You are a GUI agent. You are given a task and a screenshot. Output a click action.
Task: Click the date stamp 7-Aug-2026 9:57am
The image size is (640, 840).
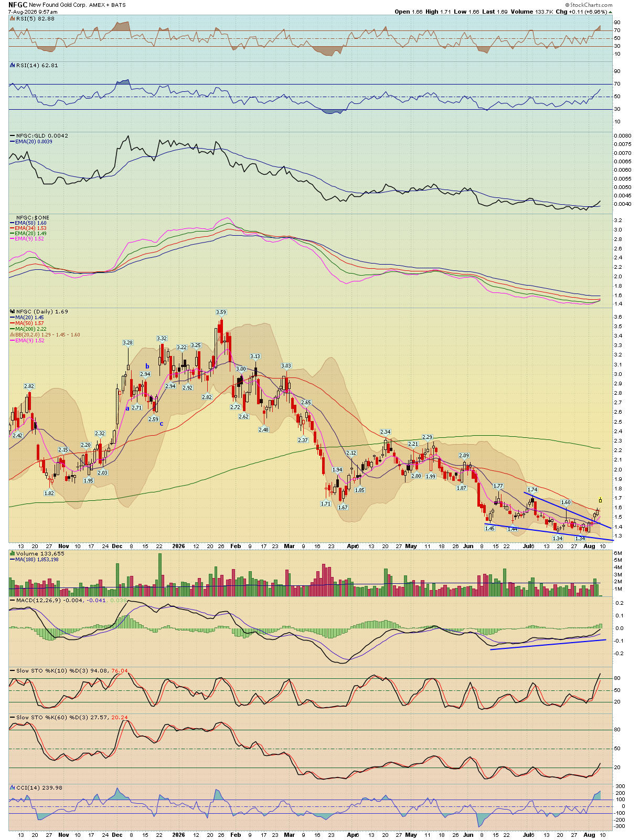[33, 12]
